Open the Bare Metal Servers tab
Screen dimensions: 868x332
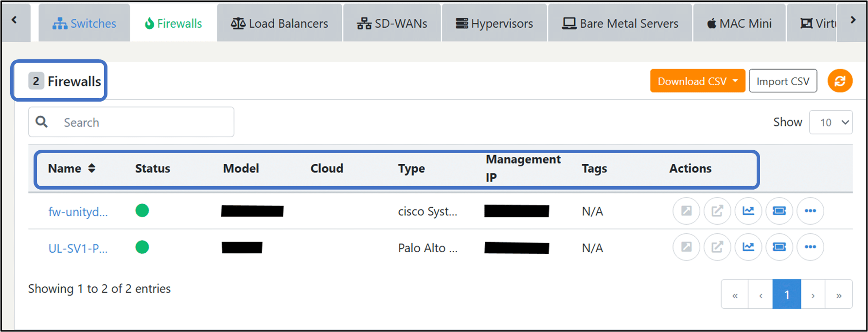point(620,23)
